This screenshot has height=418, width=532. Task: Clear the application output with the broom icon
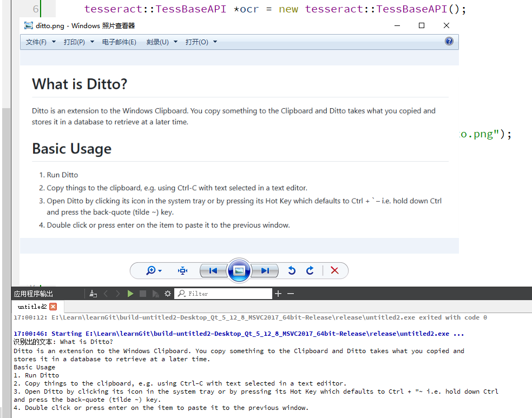pyautogui.click(x=93, y=294)
